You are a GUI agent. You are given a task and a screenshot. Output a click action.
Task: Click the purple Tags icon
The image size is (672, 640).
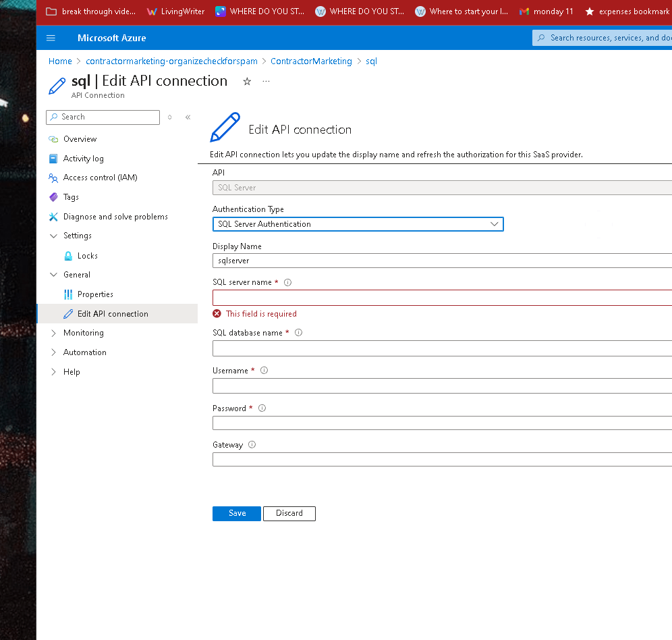click(53, 197)
